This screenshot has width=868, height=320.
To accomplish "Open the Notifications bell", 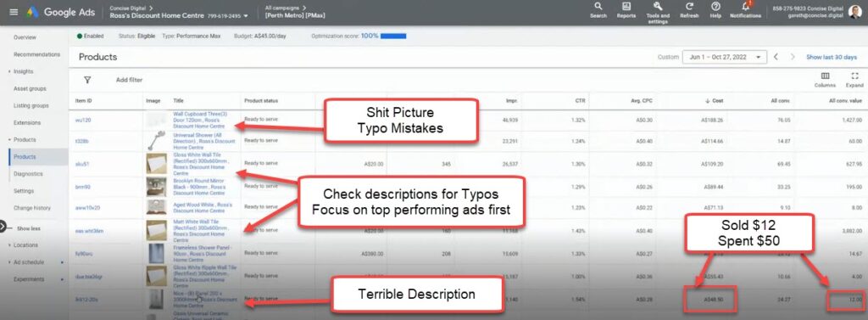I will point(745,7).
